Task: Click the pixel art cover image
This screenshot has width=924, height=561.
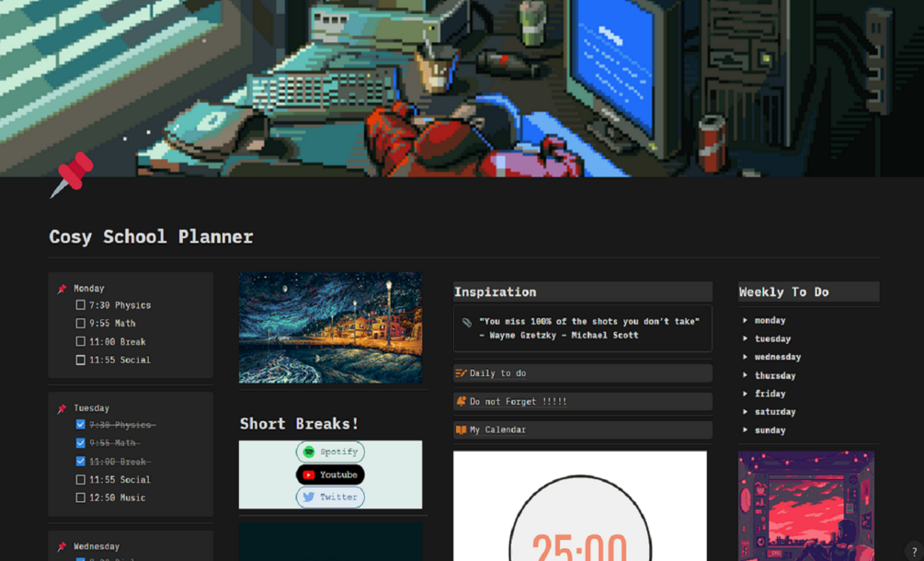Action: click(462, 88)
